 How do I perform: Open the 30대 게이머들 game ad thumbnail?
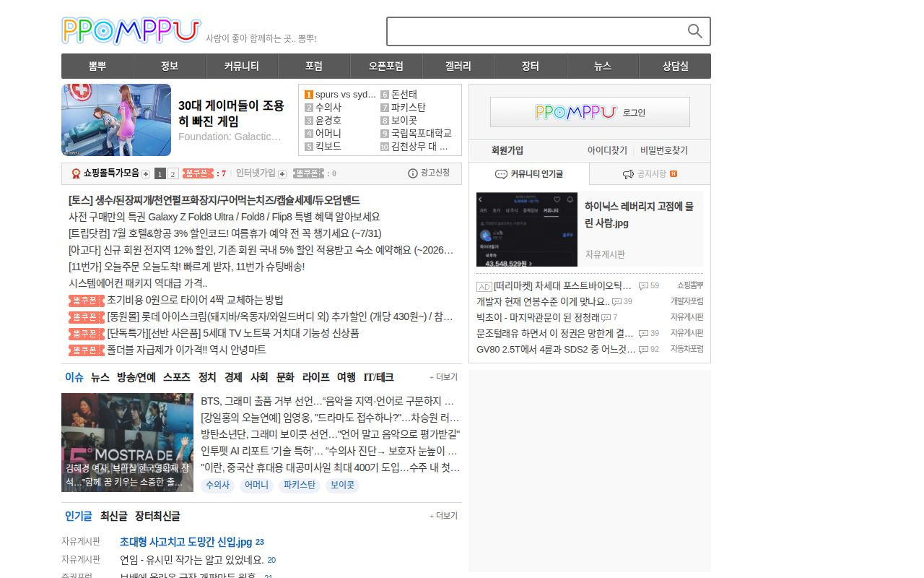[x=116, y=120]
